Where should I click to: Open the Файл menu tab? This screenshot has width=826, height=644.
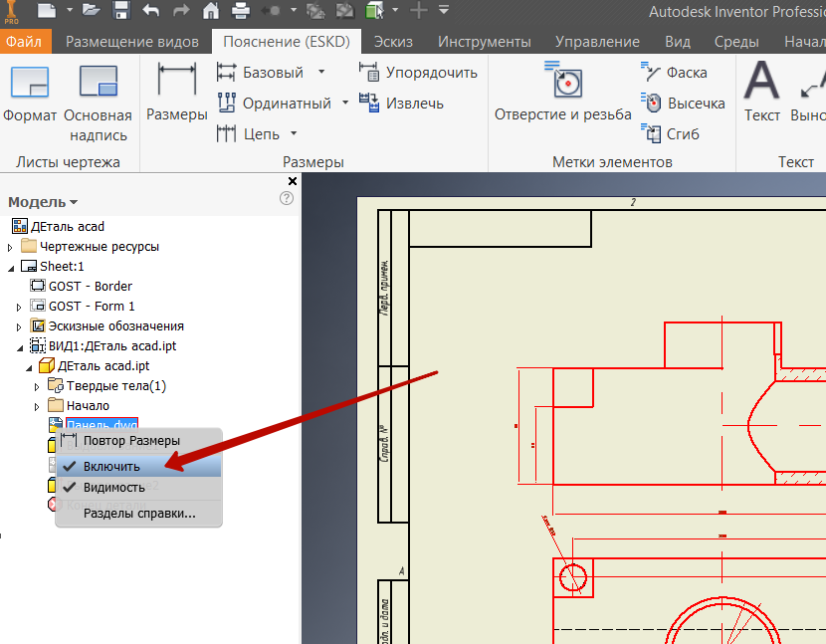(24, 42)
